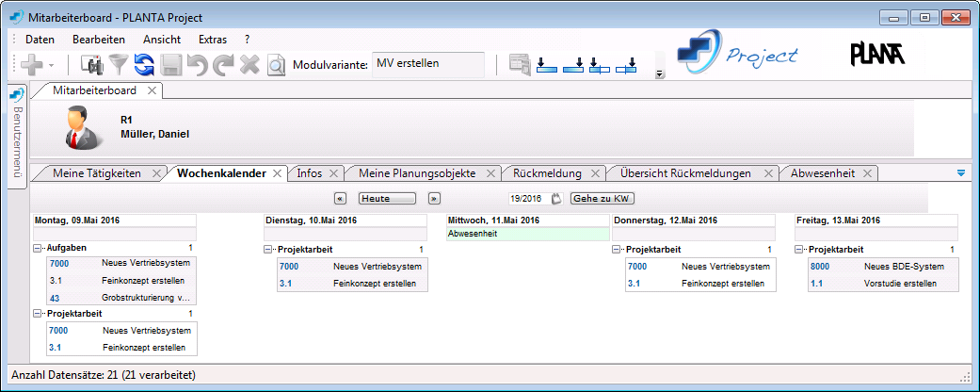
Task: Click the save diskette icon
Action: pyautogui.click(x=171, y=65)
